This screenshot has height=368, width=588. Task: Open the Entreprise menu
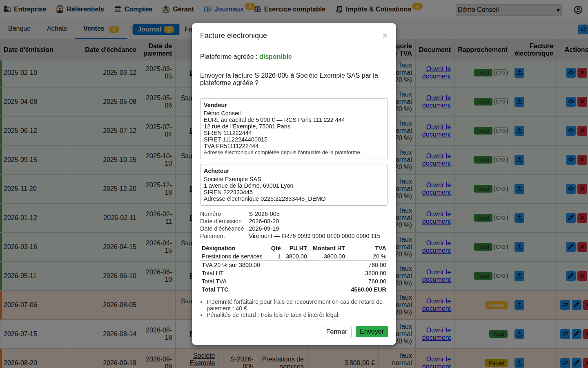[x=25, y=9]
